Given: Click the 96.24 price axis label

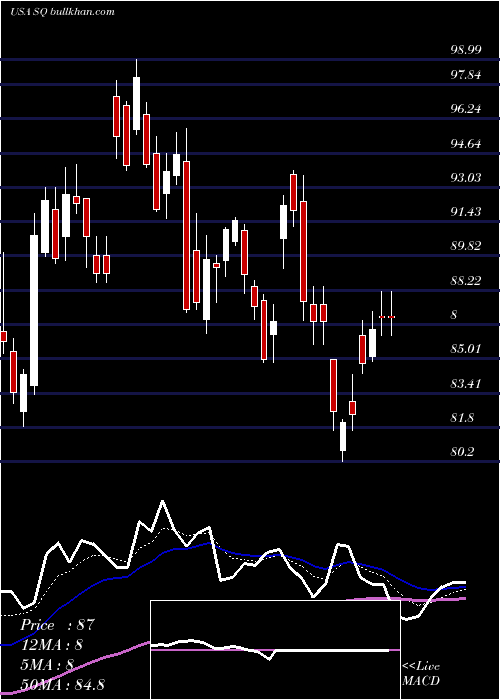Looking at the screenshot, I should 466,108.
